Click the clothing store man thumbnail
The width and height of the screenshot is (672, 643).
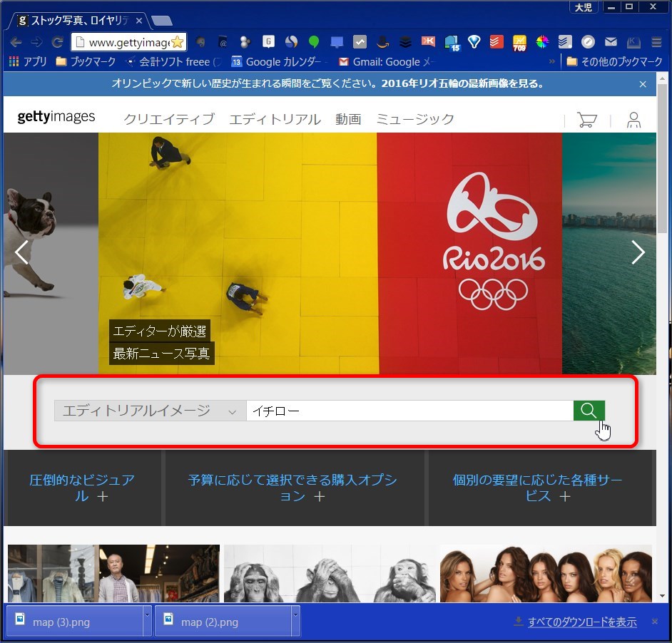pyautogui.click(x=113, y=573)
